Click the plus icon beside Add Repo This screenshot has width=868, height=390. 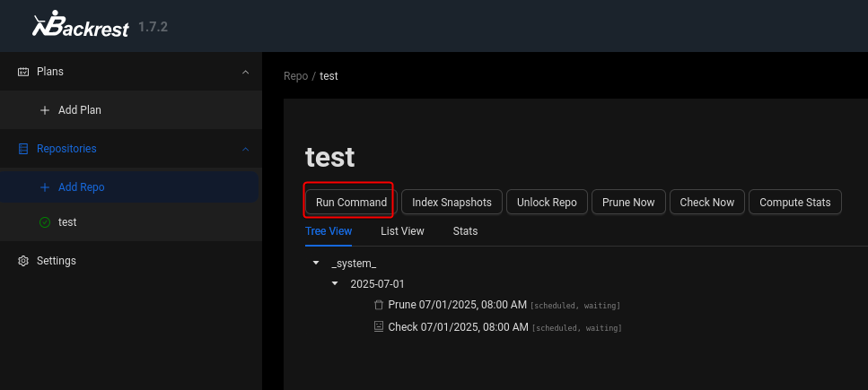coord(45,187)
